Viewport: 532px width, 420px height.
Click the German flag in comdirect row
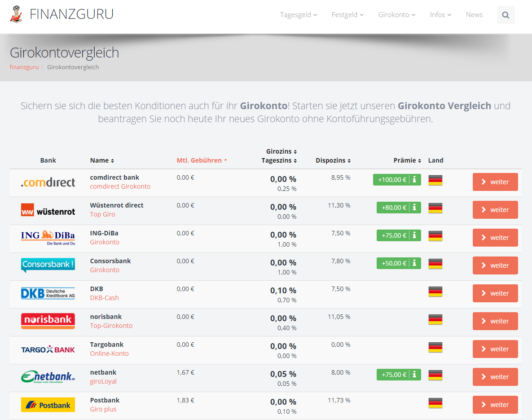tap(435, 180)
